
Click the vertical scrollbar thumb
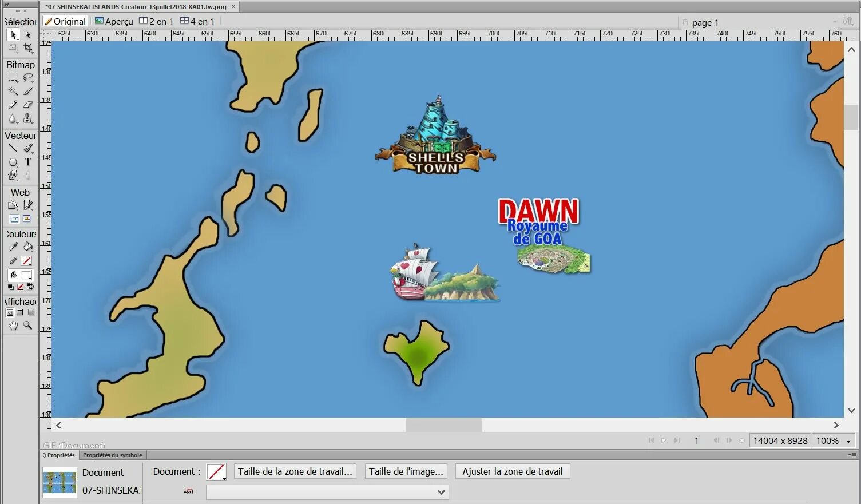coord(851,117)
